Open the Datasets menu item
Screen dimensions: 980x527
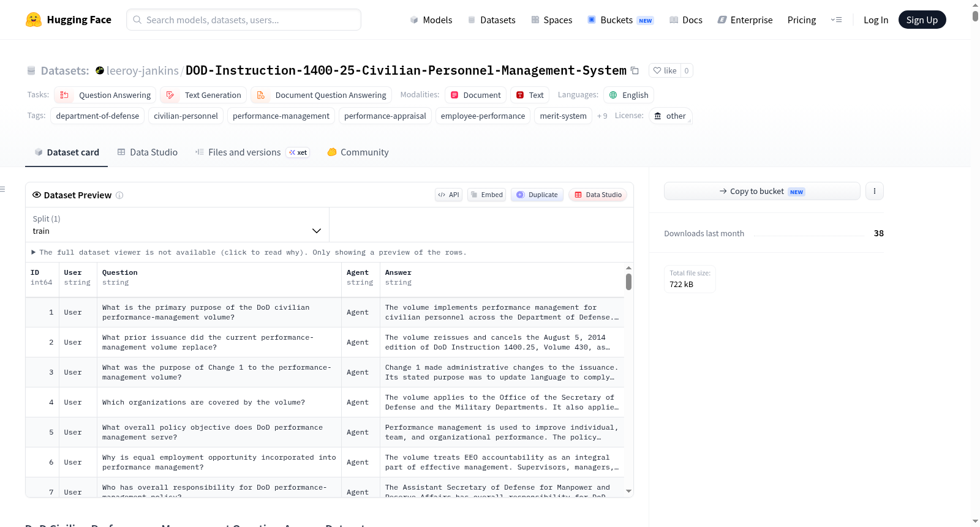click(x=491, y=20)
